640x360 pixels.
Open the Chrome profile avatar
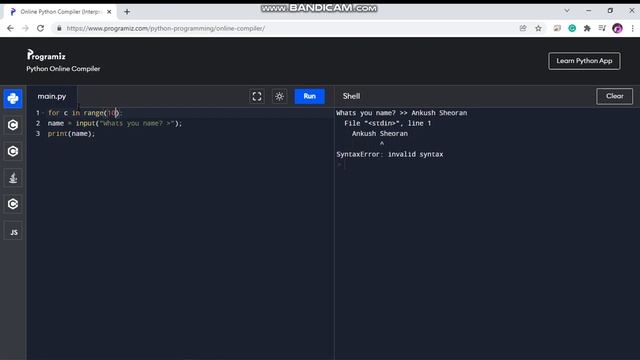(617, 28)
